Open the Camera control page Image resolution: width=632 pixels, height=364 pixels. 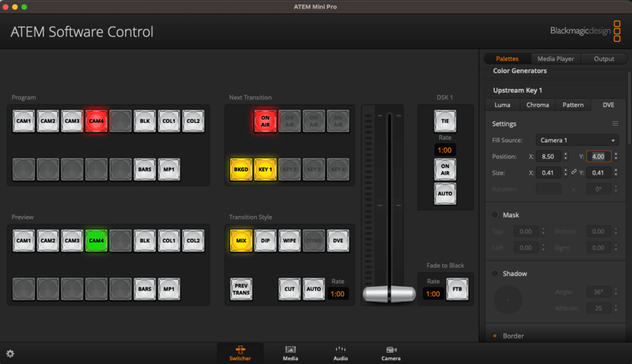point(391,353)
